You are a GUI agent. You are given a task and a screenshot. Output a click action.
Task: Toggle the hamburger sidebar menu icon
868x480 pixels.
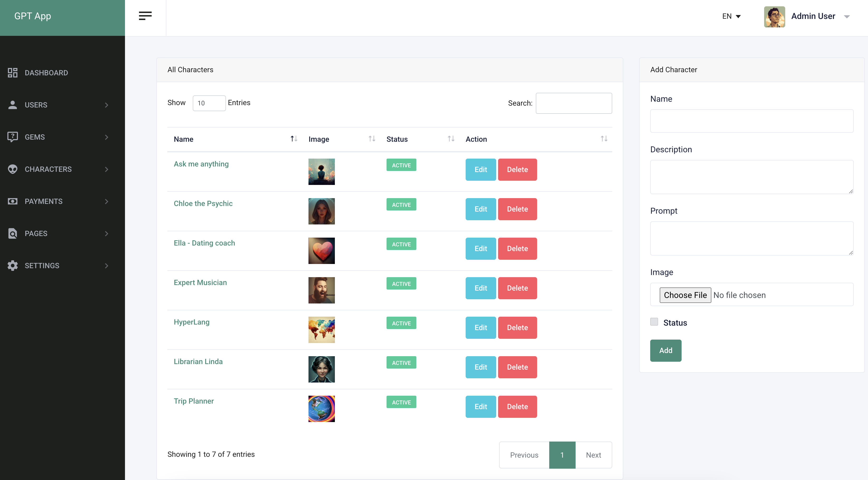pos(145,16)
